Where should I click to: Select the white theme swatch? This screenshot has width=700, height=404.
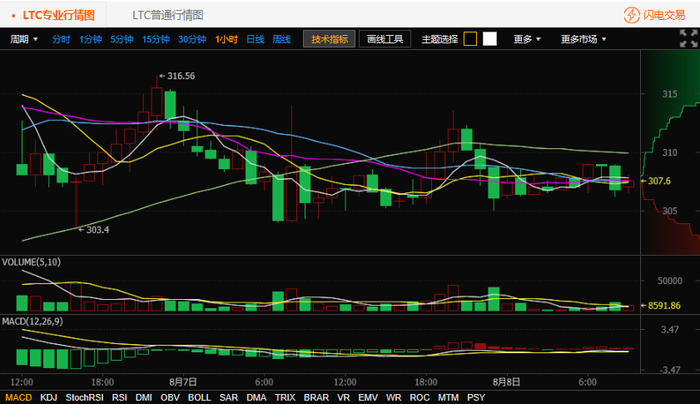coord(490,39)
